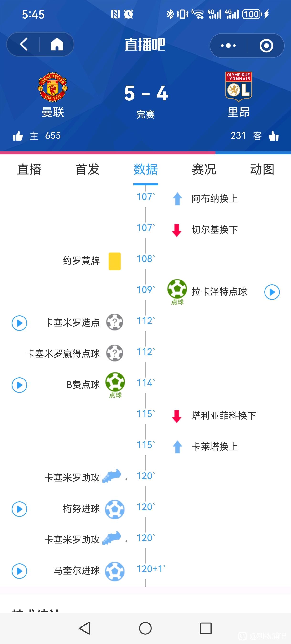
Task: Play the 卡塞米罗造点 video clip
Action: 20,323
